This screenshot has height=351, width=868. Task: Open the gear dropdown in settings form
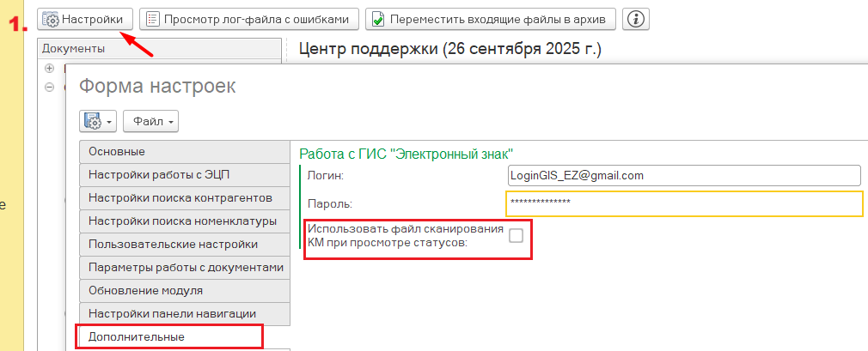click(x=98, y=122)
